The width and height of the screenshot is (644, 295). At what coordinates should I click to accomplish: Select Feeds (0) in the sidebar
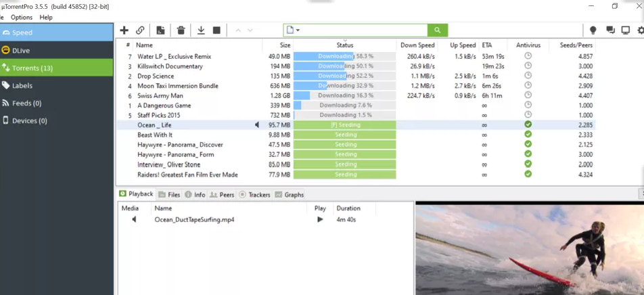[x=57, y=103]
